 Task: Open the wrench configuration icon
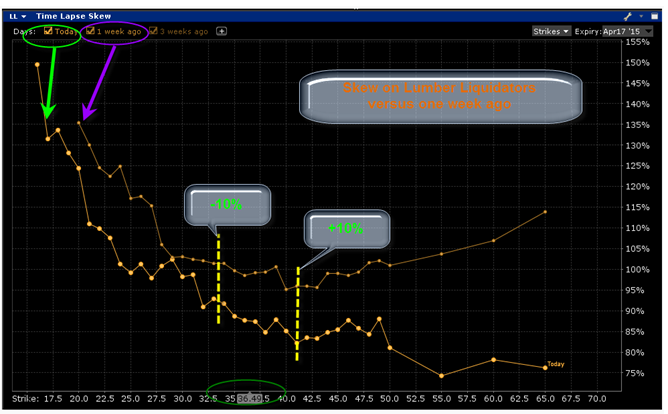coord(628,17)
